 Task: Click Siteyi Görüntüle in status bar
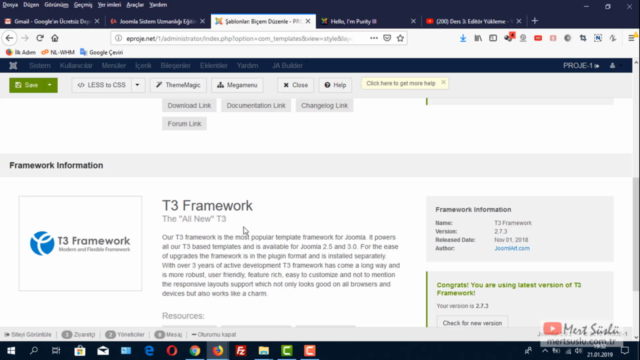28,334
